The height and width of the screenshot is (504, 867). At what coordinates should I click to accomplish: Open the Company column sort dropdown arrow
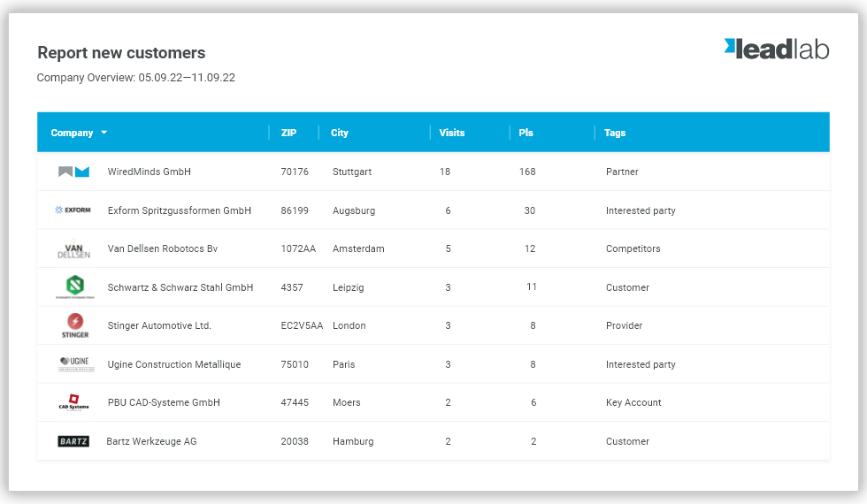[104, 133]
